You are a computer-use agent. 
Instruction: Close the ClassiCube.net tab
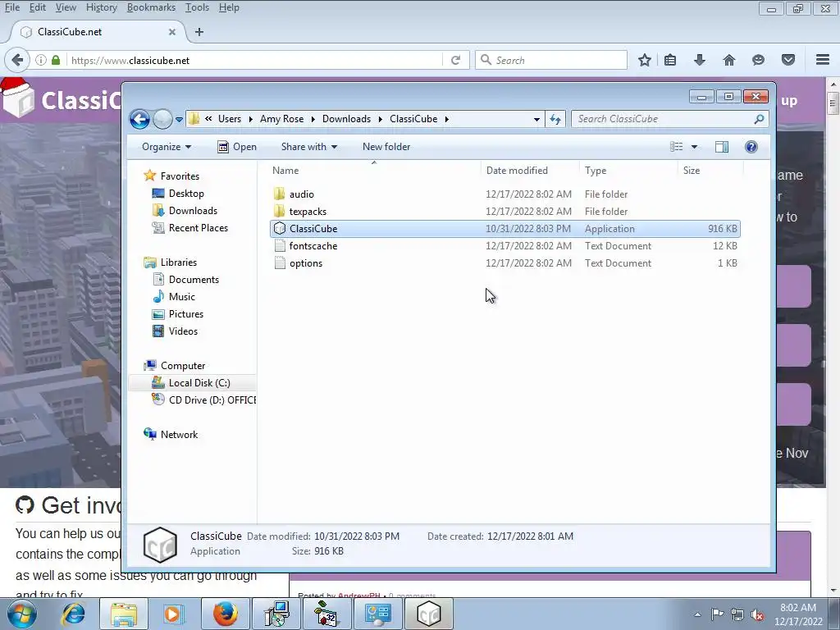point(172,32)
